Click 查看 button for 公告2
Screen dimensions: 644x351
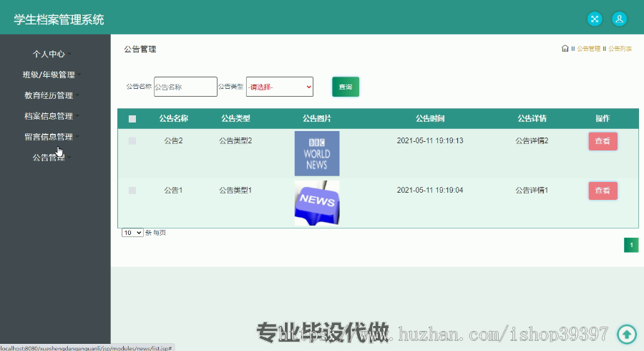[602, 141]
